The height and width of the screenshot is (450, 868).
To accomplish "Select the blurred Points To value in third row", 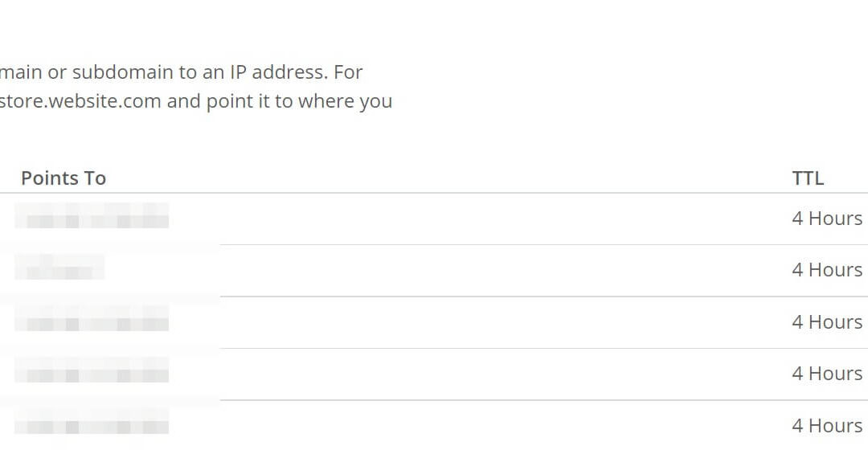I will click(x=92, y=319).
